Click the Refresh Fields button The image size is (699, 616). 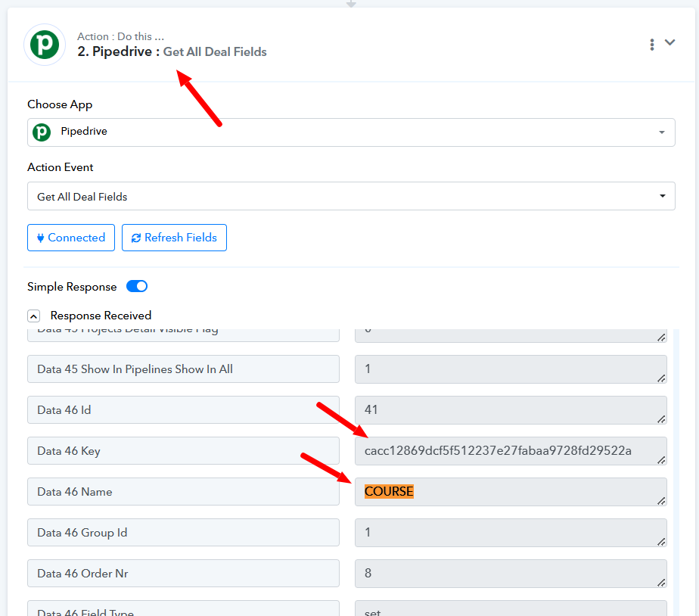click(x=174, y=238)
